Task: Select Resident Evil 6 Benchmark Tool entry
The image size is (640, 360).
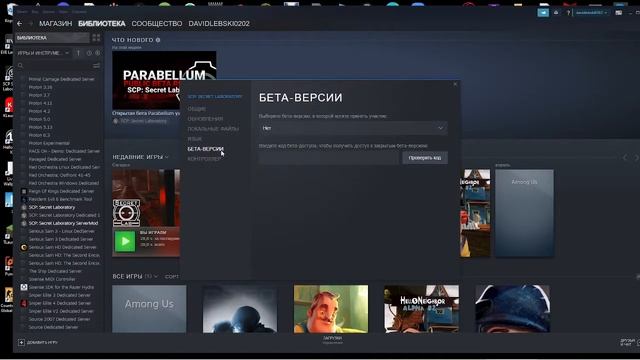Action: [x=60, y=199]
